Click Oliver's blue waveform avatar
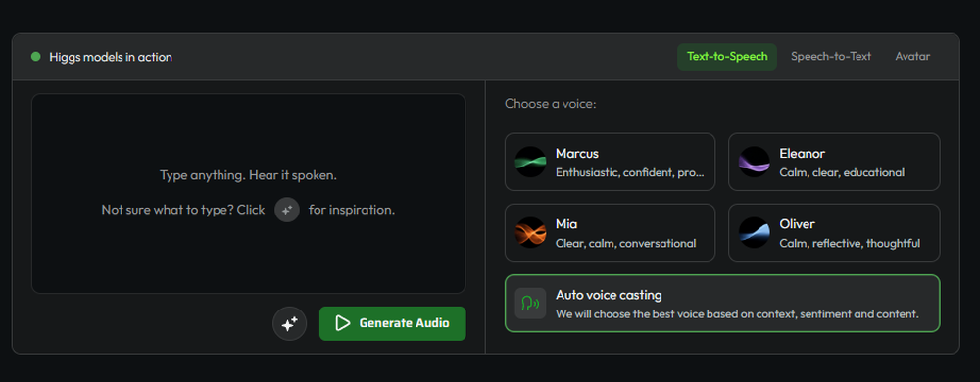This screenshot has height=382, width=980. [755, 232]
